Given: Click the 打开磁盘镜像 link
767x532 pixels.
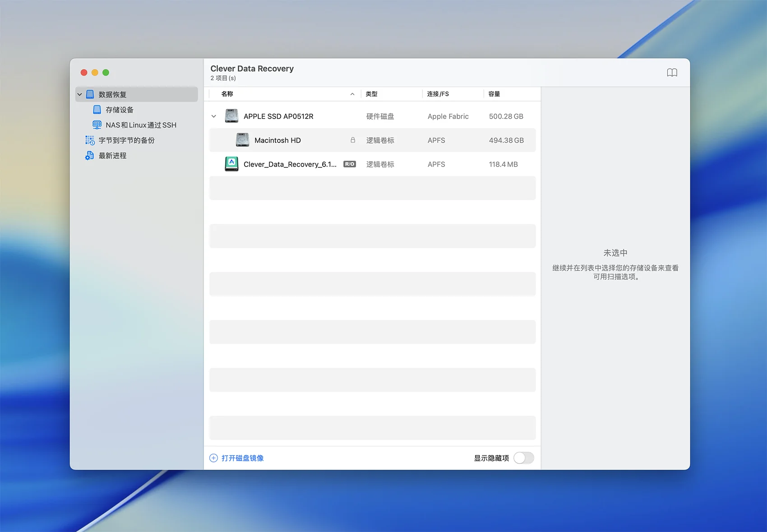Looking at the screenshot, I should (242, 458).
